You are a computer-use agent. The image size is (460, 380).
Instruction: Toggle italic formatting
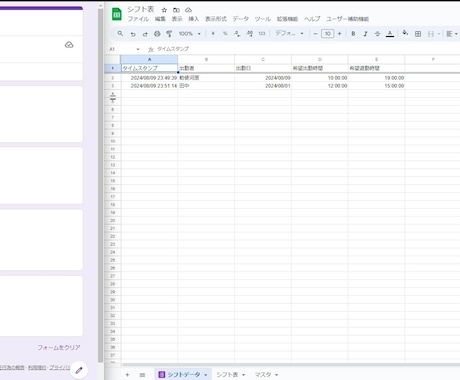tap(365, 34)
